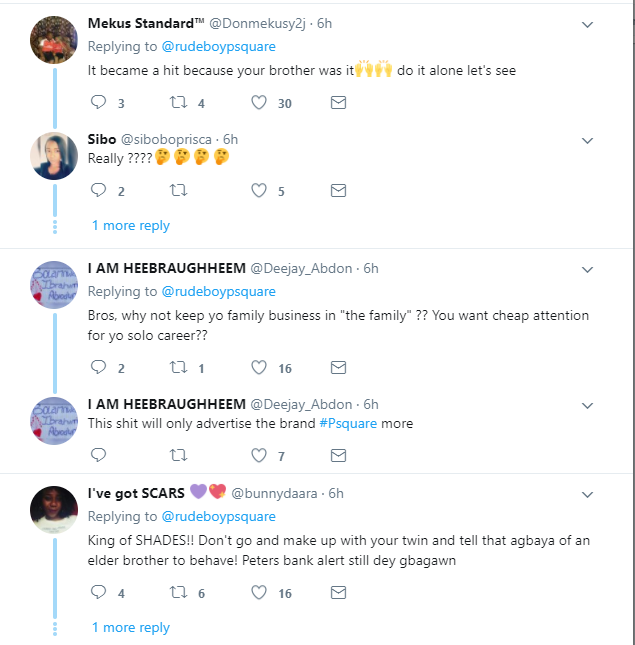
Task: Direct message the "advertise the brand" tweet
Action: point(338,456)
